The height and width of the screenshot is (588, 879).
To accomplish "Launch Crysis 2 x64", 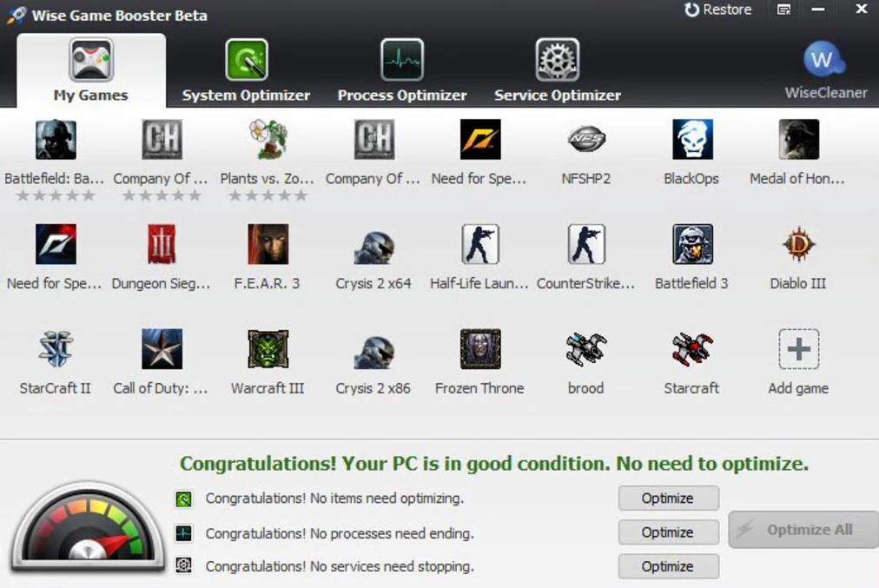I will click(x=373, y=247).
